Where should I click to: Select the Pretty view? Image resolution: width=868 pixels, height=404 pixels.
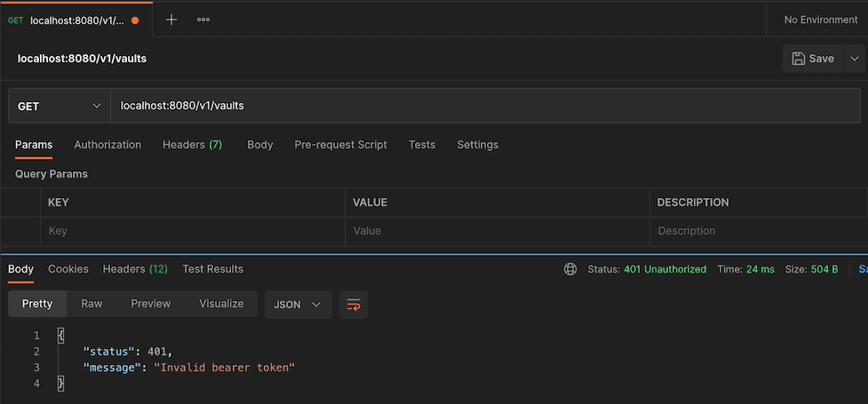pyautogui.click(x=37, y=304)
